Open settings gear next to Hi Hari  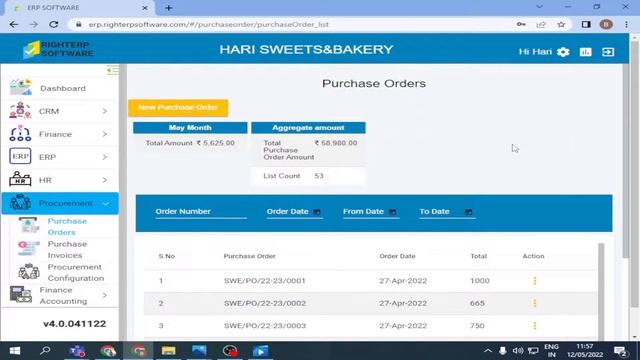(563, 52)
